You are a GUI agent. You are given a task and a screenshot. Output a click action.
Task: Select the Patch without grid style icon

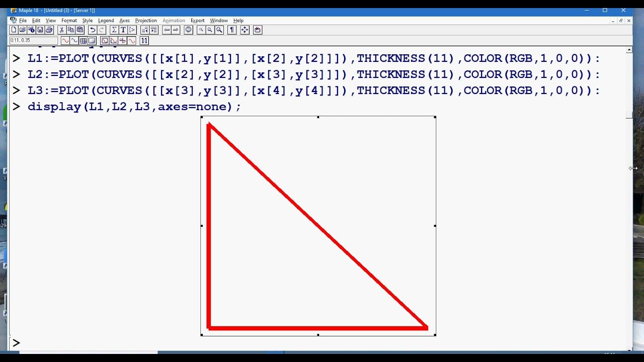pyautogui.click(x=92, y=41)
